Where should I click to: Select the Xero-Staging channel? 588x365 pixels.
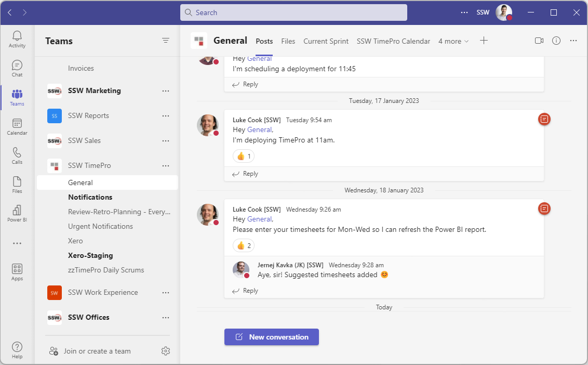(x=90, y=255)
